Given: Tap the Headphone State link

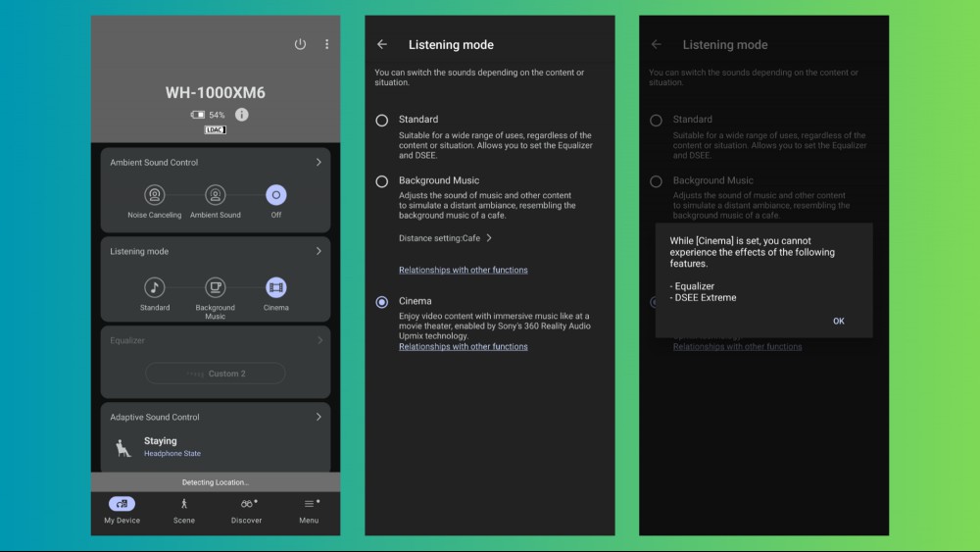Looking at the screenshot, I should coord(172,453).
